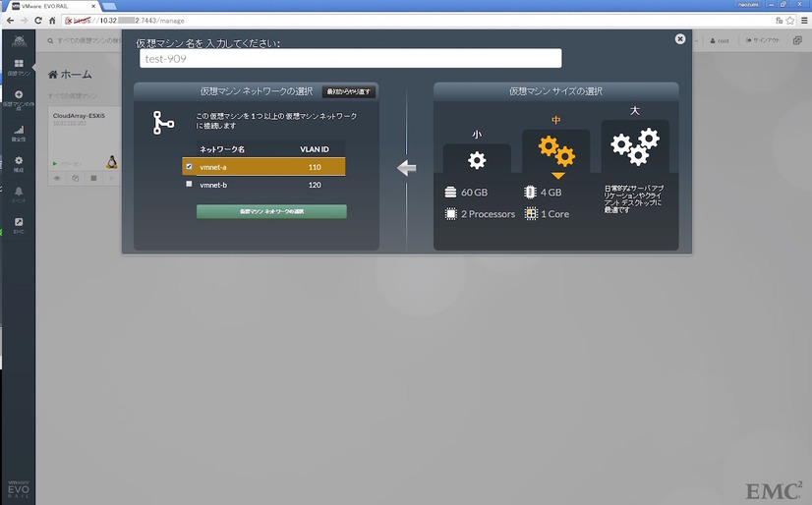Open the virtual machines sidebar icon
Image resolution: width=812 pixels, height=505 pixels.
[x=19, y=63]
